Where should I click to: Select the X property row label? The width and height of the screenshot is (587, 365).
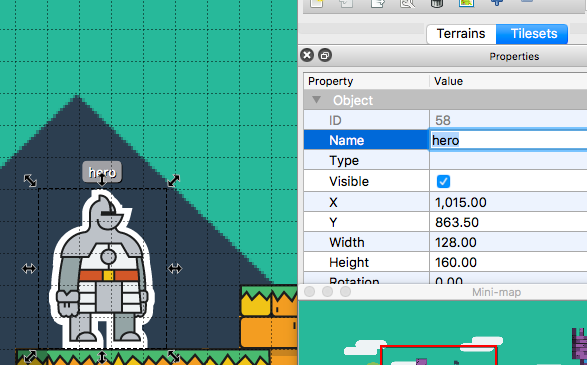point(333,203)
